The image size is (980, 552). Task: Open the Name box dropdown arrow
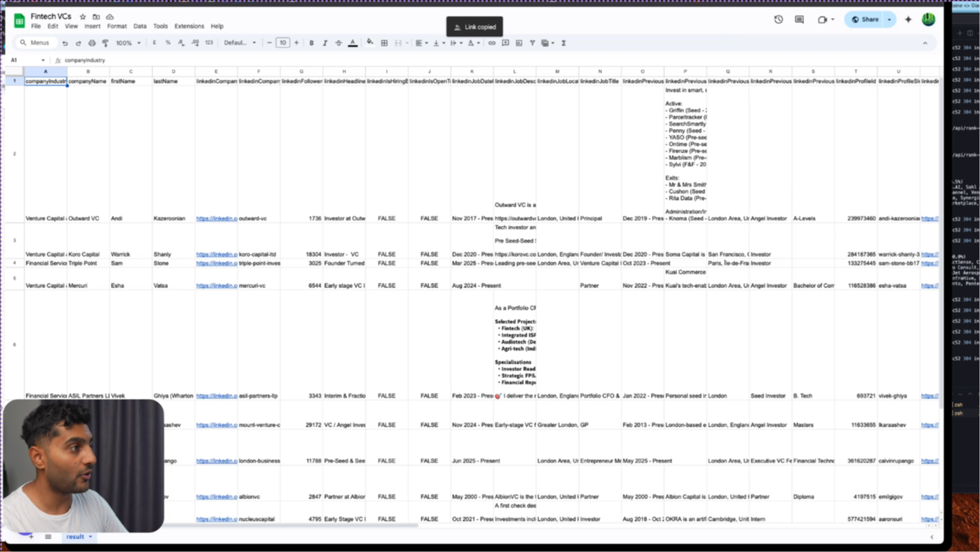tap(43, 61)
